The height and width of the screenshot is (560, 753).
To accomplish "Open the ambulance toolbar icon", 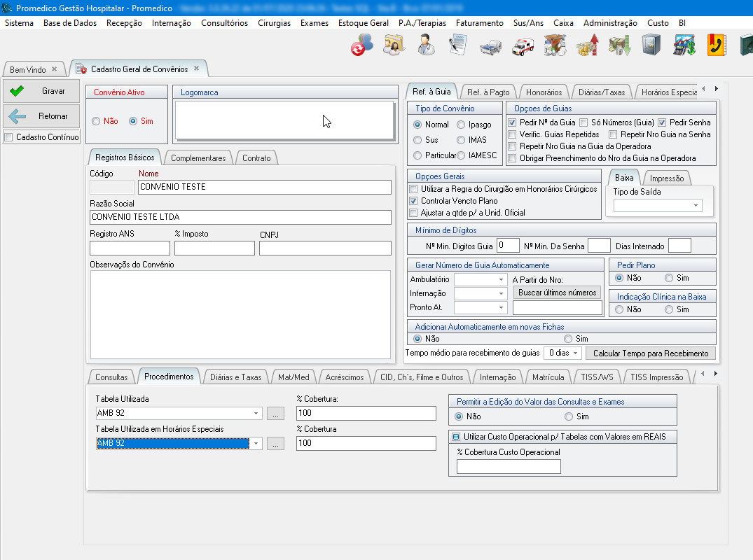I will point(523,46).
